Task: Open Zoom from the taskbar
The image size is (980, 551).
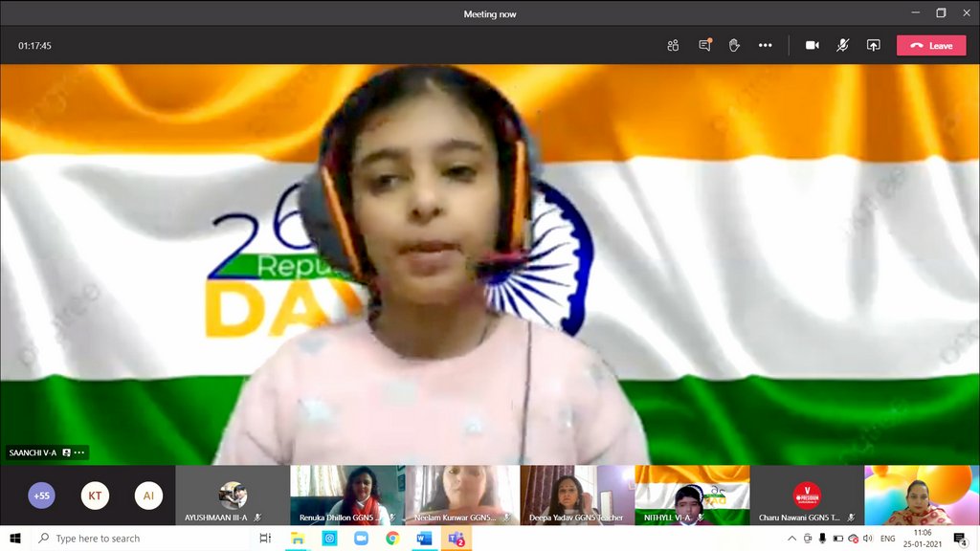Action: pyautogui.click(x=361, y=538)
